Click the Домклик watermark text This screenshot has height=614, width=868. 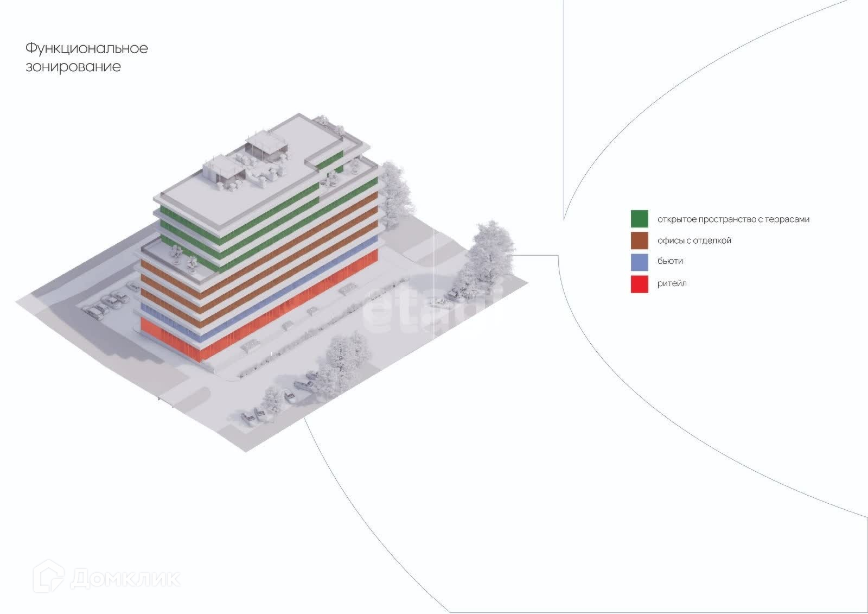pos(125,579)
